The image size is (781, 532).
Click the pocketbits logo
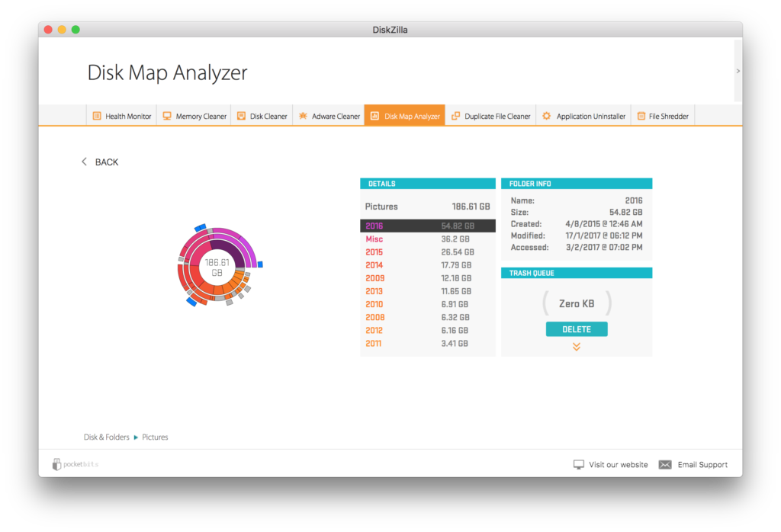pyautogui.click(x=76, y=464)
